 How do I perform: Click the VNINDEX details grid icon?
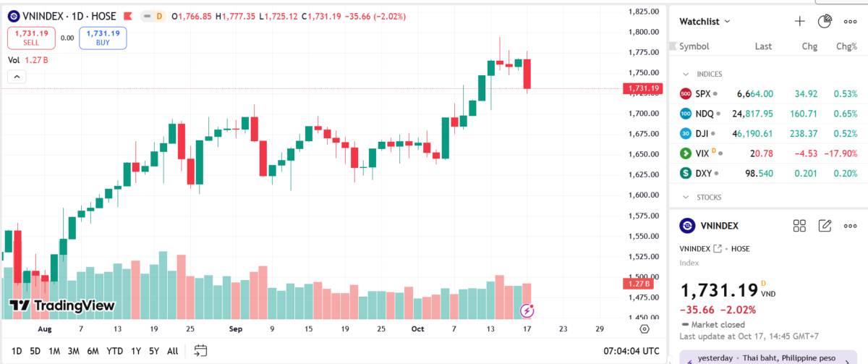pos(799,226)
